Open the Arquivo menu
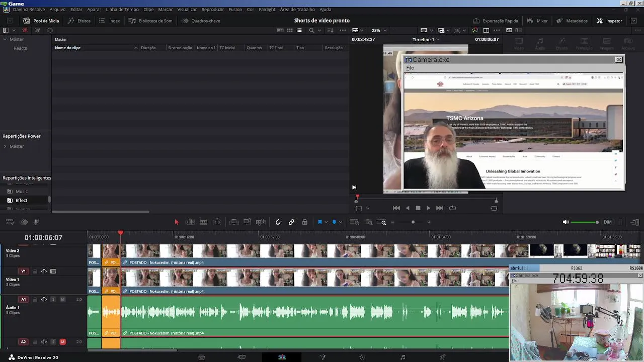Screen dimensions: 644x362 click(x=57, y=10)
